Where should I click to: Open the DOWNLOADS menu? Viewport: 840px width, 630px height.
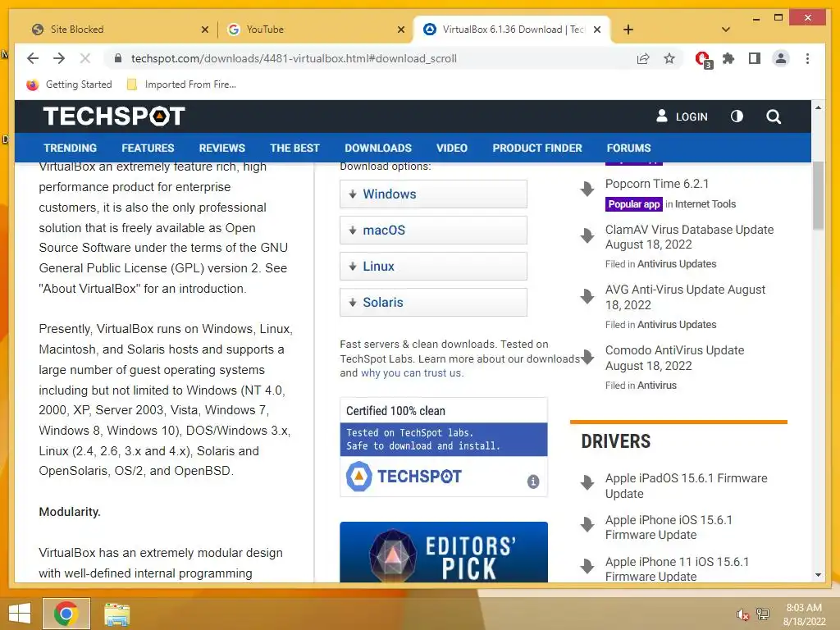(378, 148)
